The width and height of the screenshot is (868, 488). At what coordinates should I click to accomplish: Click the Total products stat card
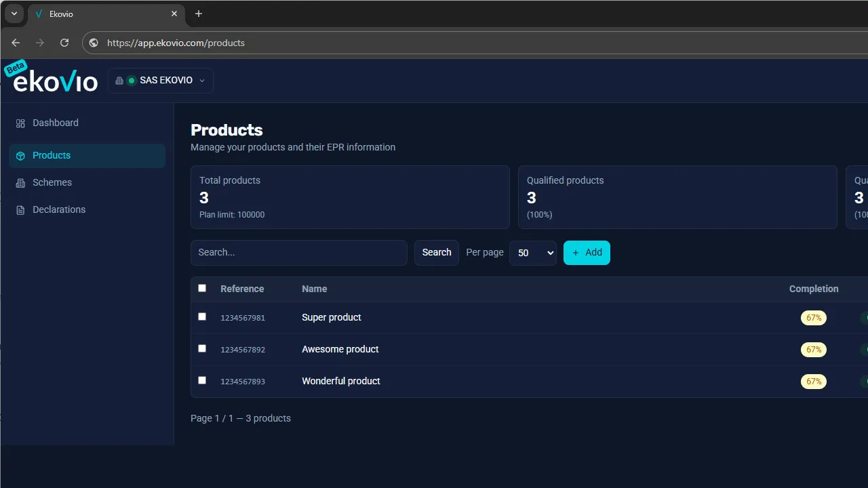pos(350,197)
